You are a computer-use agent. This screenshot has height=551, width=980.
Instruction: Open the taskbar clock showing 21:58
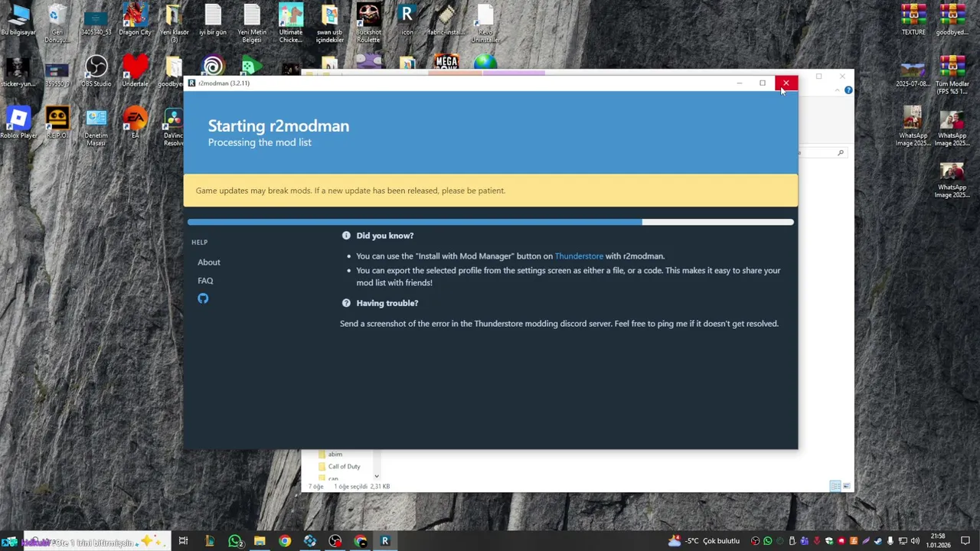pyautogui.click(x=938, y=541)
